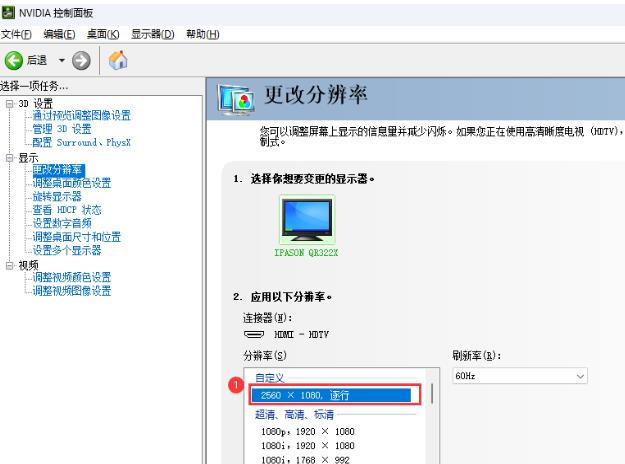
Task: Open the 文件(F) menu
Action: [16, 34]
